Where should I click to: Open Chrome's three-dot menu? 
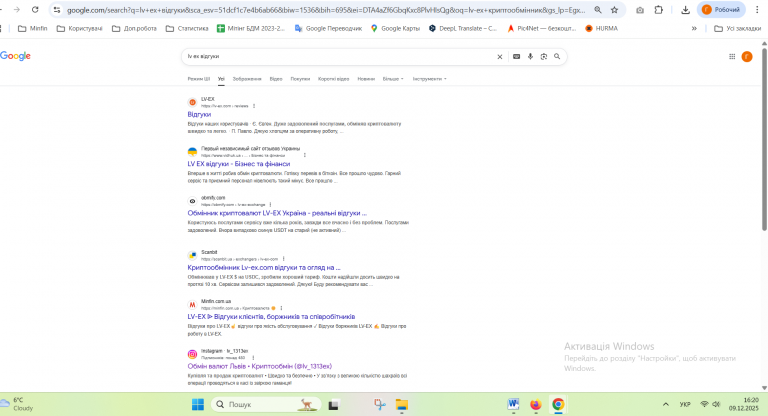pos(757,10)
